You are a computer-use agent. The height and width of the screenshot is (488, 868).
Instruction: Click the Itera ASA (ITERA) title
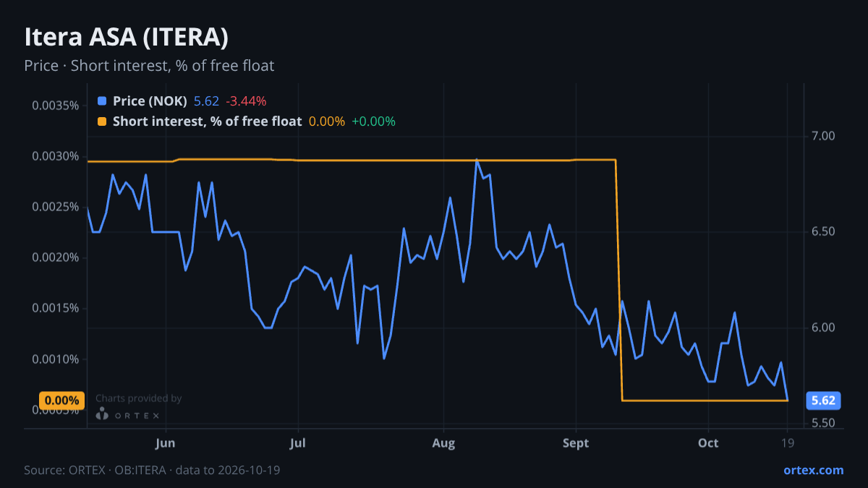[127, 36]
